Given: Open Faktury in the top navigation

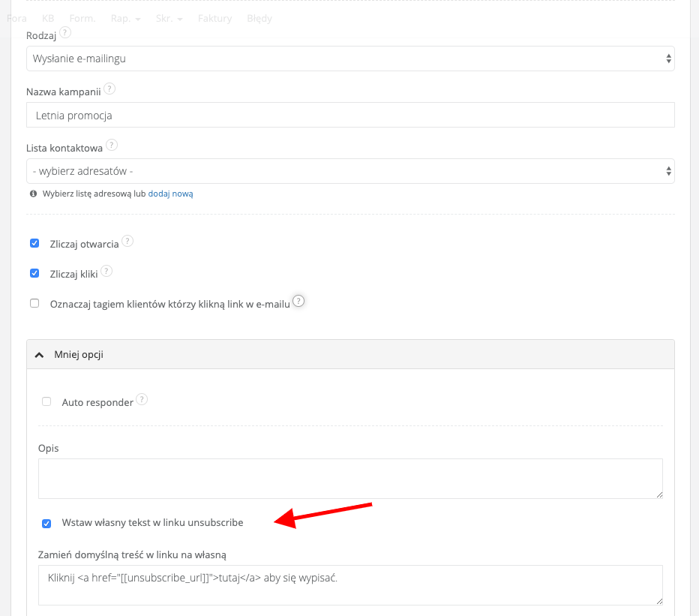Looking at the screenshot, I should coord(214,18).
